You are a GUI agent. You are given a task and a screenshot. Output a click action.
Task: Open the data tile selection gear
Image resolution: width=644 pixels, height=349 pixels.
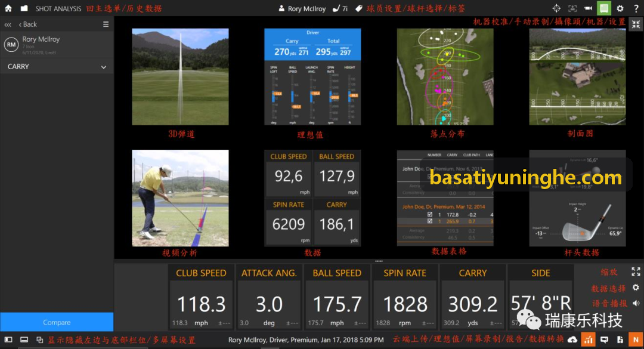(636, 288)
